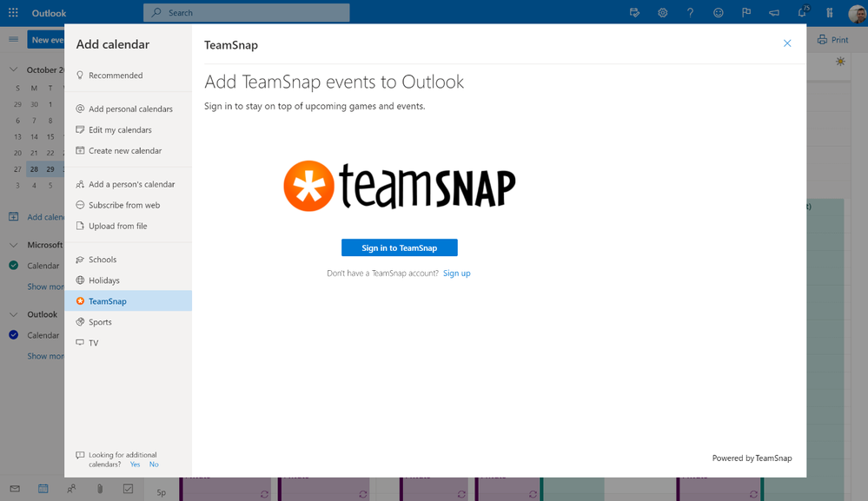Toggle the green Calendar checkbox under Microsoft
The width and height of the screenshot is (868, 501).
pyautogui.click(x=14, y=266)
